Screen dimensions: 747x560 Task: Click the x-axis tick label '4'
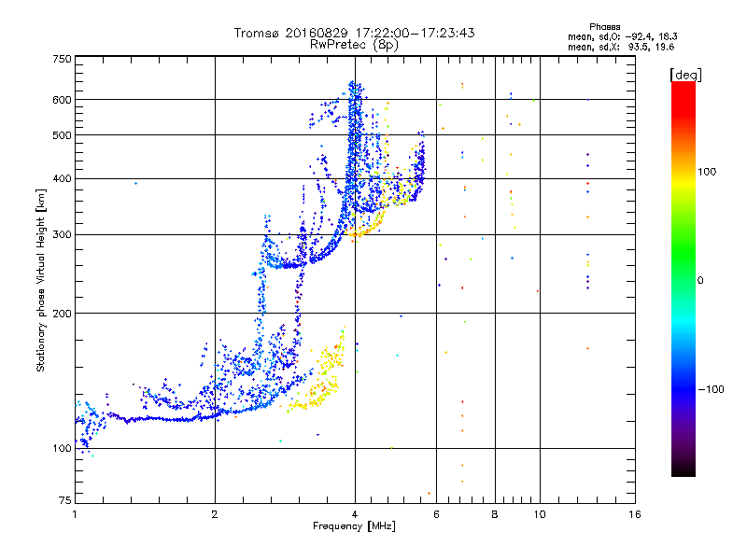[x=355, y=514]
